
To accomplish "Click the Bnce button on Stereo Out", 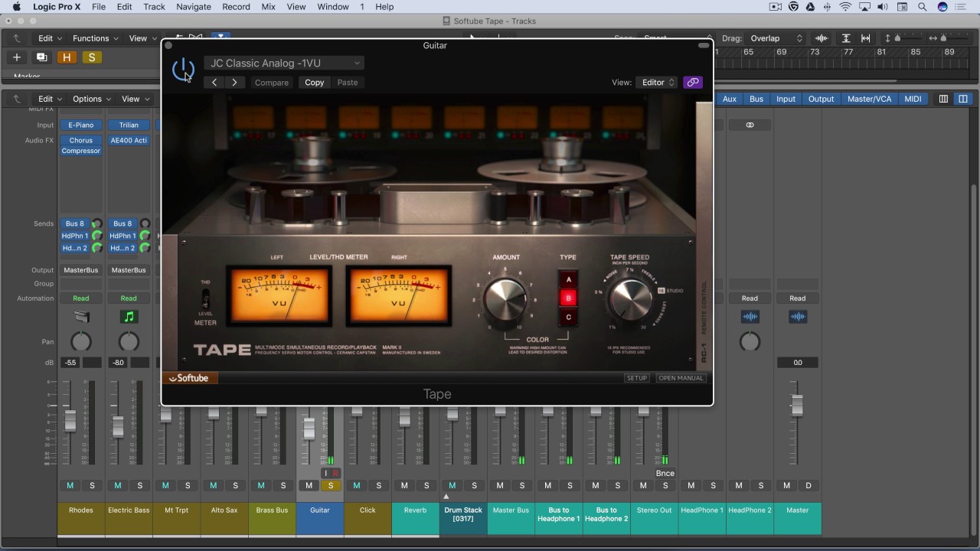I will click(665, 473).
